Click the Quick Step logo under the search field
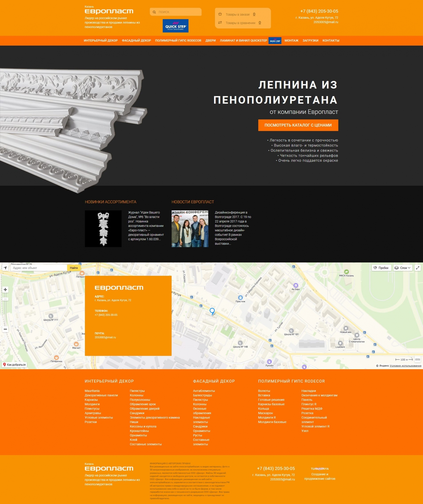The width and height of the screenshot is (423, 504). 175,26
